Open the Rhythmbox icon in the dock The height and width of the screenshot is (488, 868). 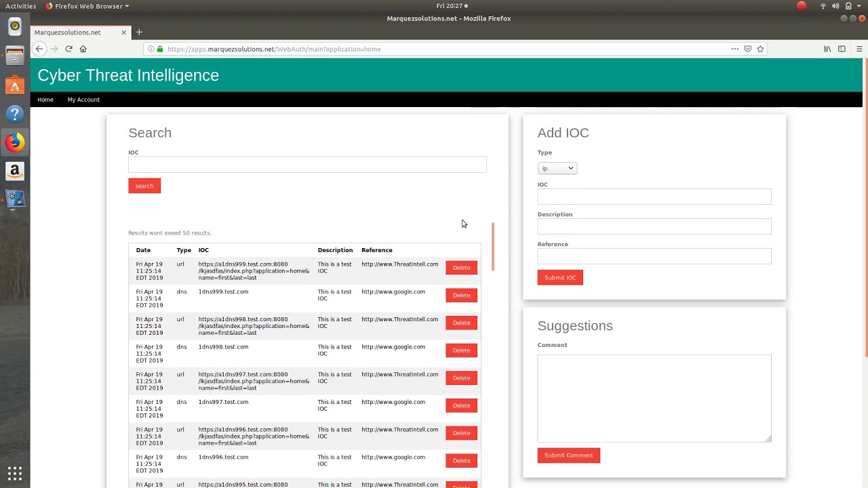tap(15, 27)
